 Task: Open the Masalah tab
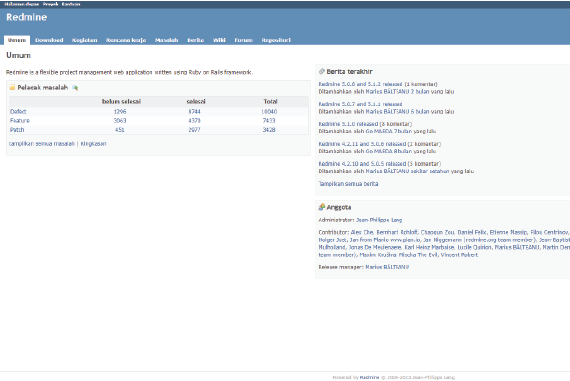click(x=166, y=40)
